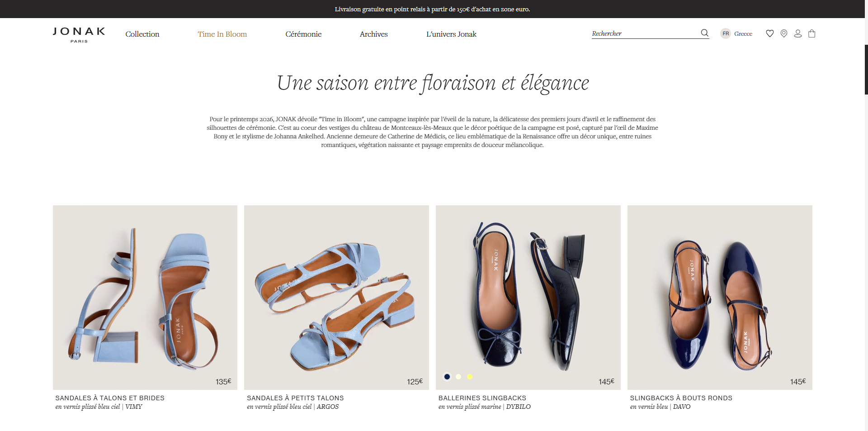Screen dimensions: 868x431
Task: Open the Archives menu item
Action: coord(374,34)
